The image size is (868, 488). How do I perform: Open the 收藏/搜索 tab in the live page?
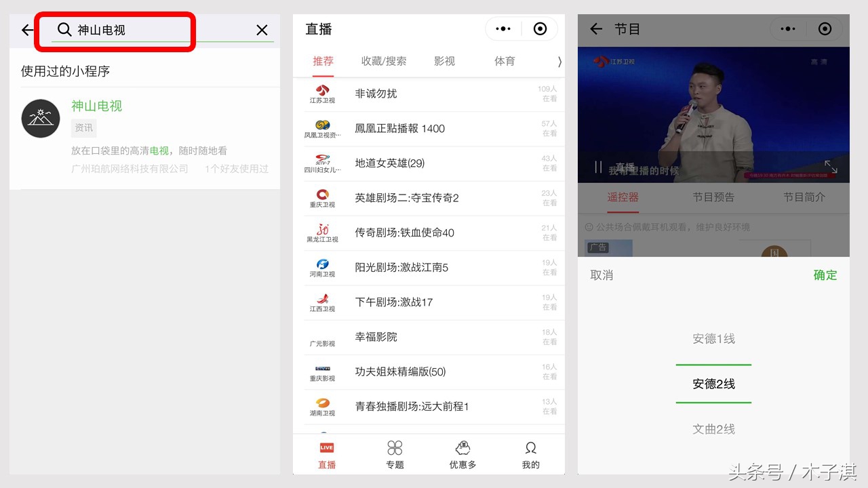pos(384,61)
